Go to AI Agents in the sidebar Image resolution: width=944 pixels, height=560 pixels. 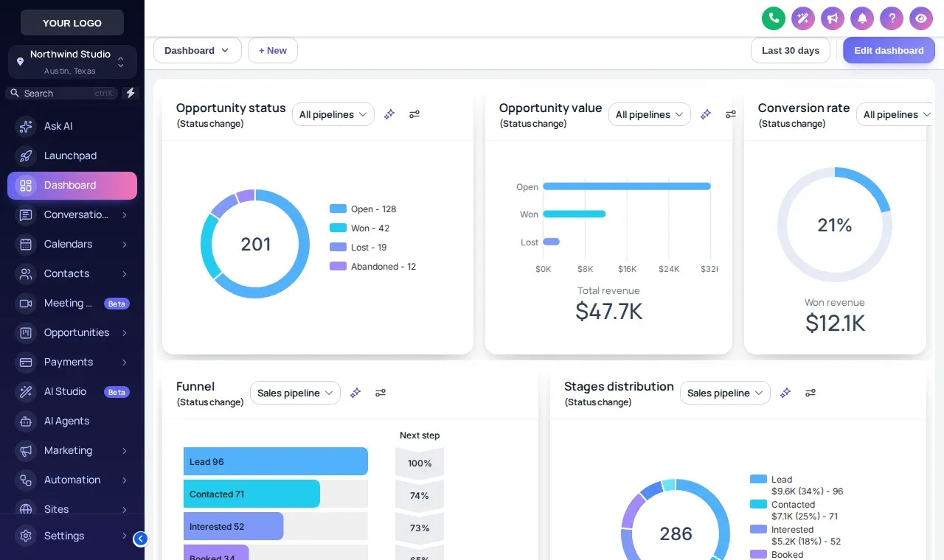(72, 421)
